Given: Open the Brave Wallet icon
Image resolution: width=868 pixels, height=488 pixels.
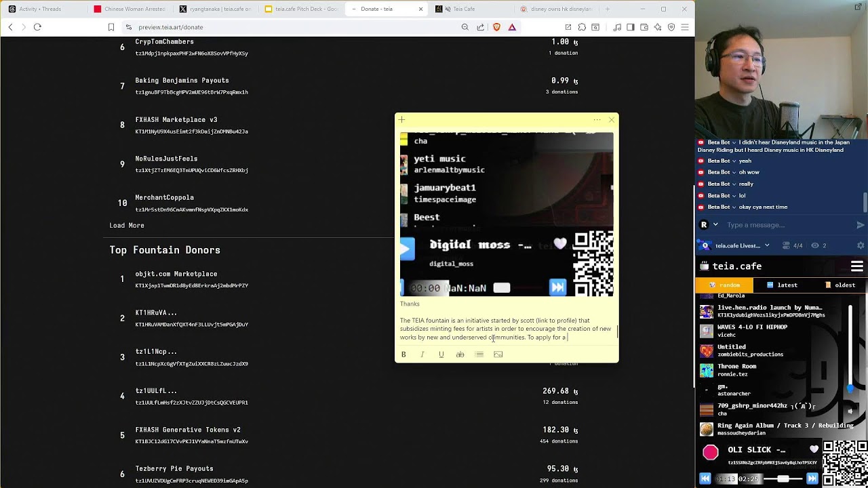Looking at the screenshot, I should pyautogui.click(x=644, y=27).
